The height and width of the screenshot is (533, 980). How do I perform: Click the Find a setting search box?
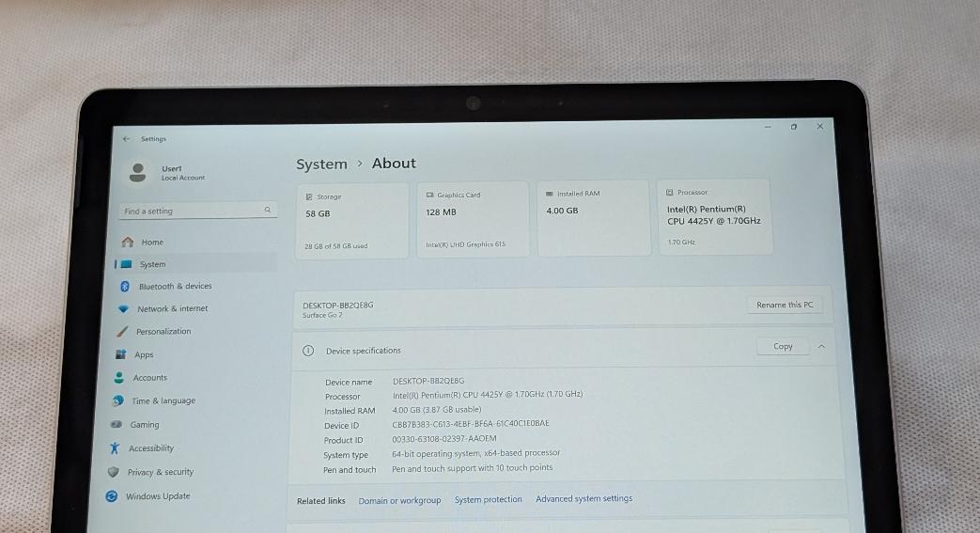(x=198, y=211)
